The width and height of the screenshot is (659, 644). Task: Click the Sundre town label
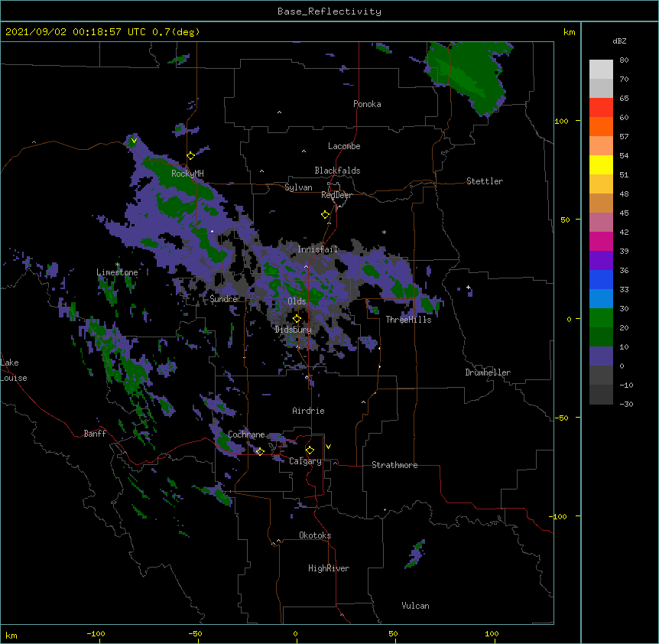[x=223, y=299]
